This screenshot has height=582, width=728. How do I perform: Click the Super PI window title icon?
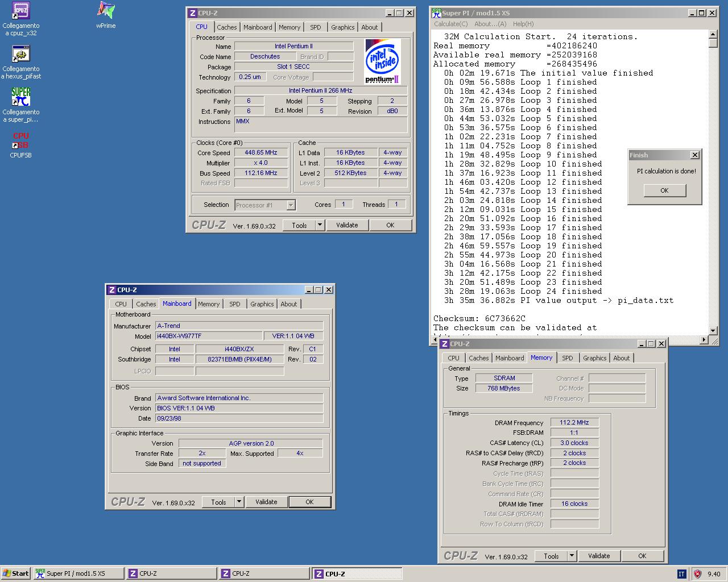pos(436,13)
